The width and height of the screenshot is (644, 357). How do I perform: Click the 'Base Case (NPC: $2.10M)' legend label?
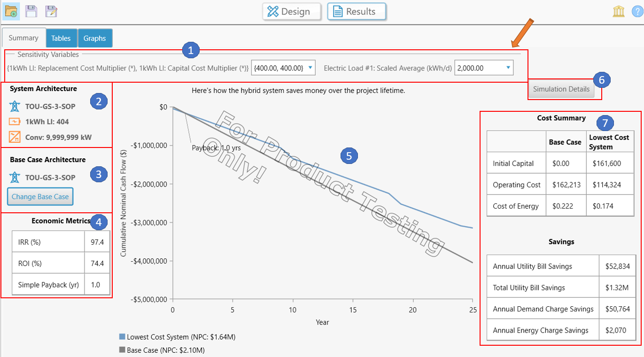tap(166, 350)
